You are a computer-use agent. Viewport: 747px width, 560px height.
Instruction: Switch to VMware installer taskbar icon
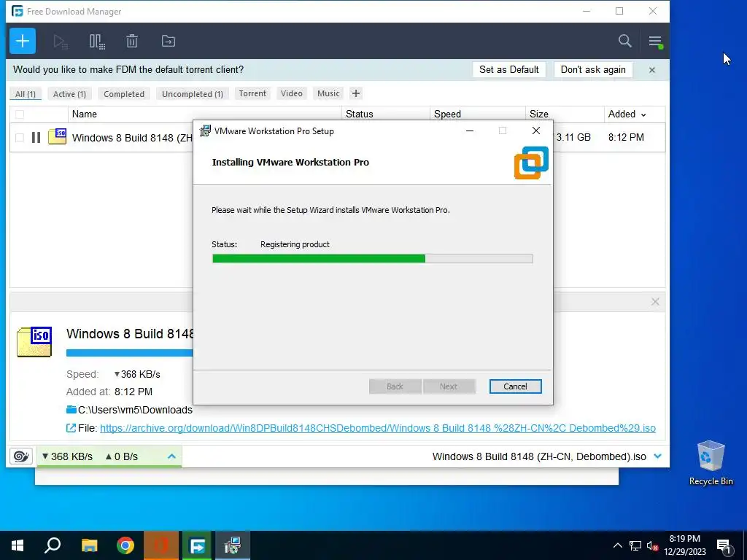233,545
